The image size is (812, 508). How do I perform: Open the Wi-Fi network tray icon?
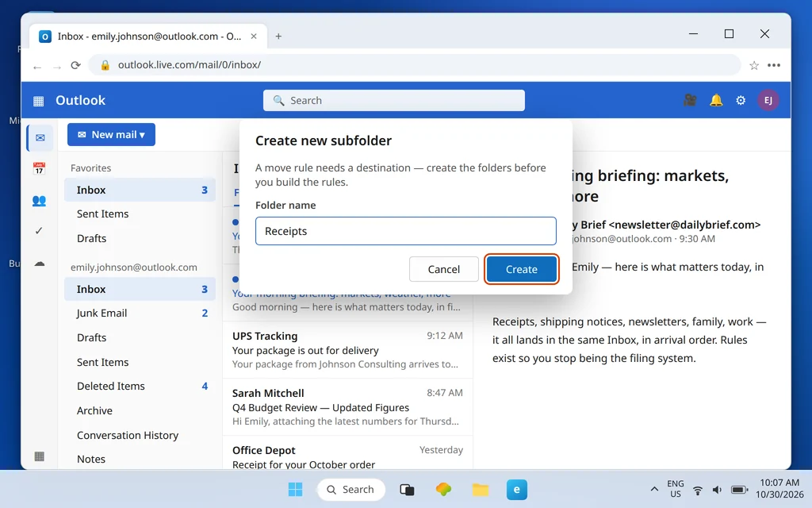point(698,490)
